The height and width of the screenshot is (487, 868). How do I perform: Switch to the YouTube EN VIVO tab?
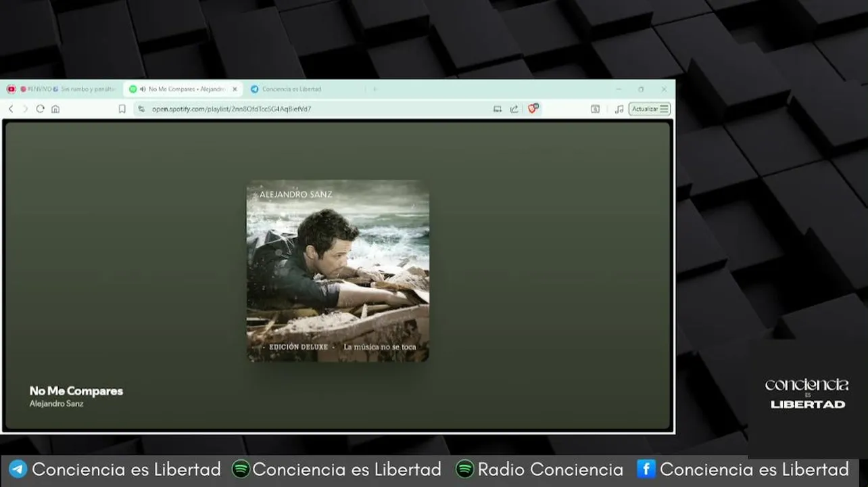click(62, 89)
